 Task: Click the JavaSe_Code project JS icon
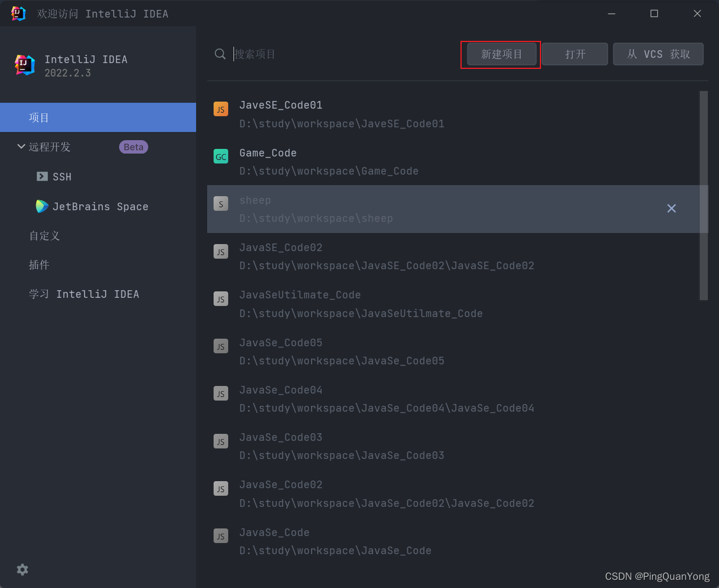click(221, 536)
